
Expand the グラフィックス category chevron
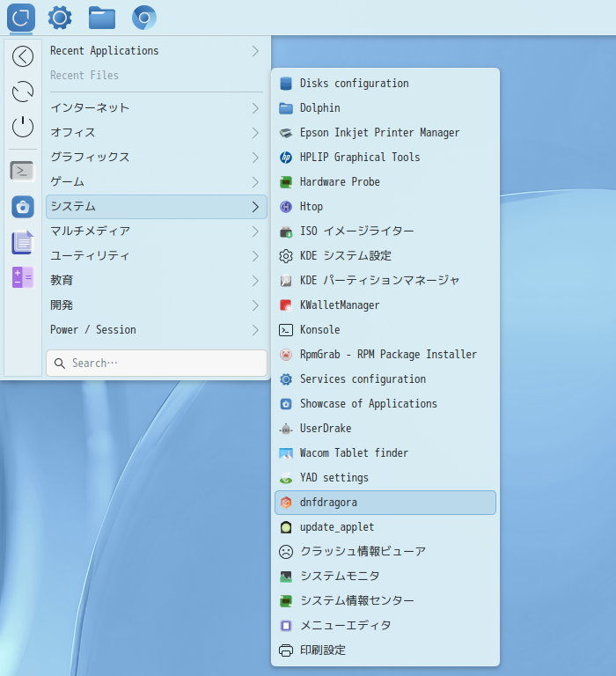pyautogui.click(x=255, y=158)
